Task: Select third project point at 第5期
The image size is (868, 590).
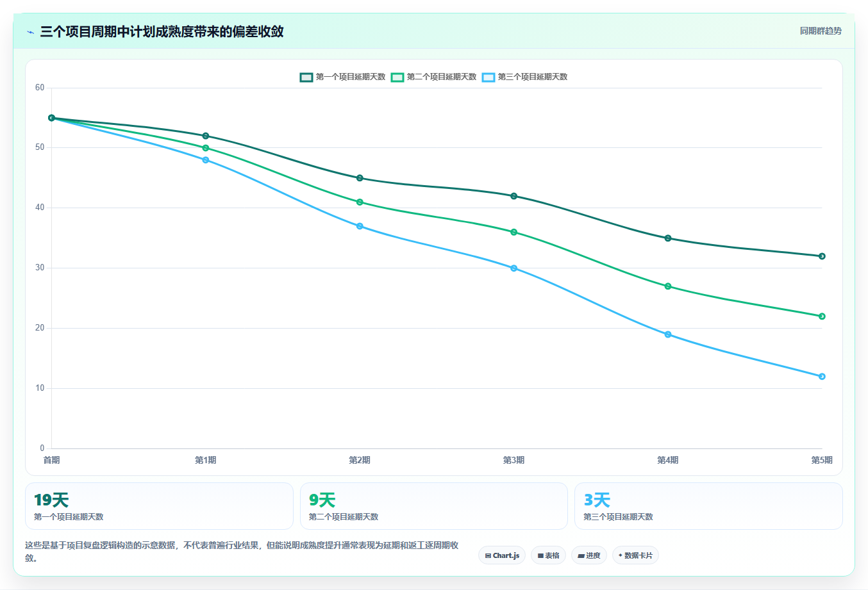Action: coord(822,377)
